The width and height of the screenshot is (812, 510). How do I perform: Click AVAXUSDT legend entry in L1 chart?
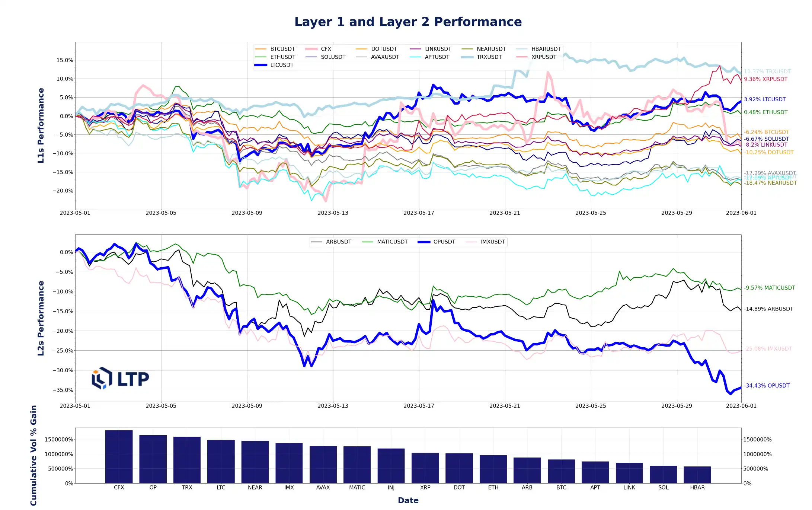[x=377, y=57]
